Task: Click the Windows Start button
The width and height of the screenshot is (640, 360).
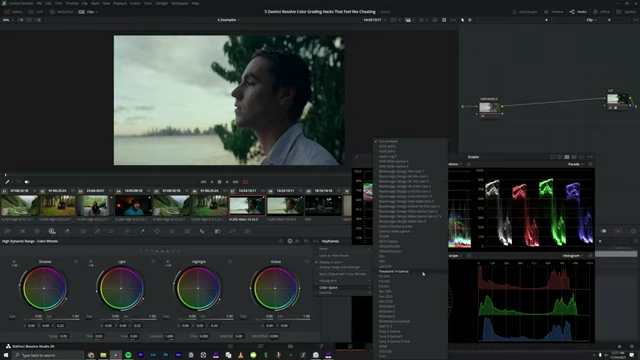Action: tap(6, 355)
